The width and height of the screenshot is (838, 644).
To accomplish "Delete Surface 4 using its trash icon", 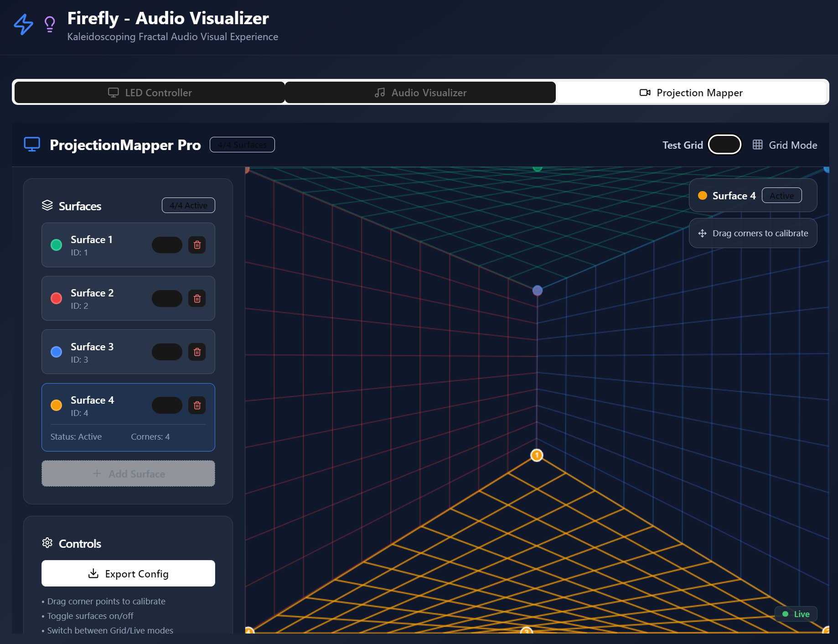I will click(197, 405).
